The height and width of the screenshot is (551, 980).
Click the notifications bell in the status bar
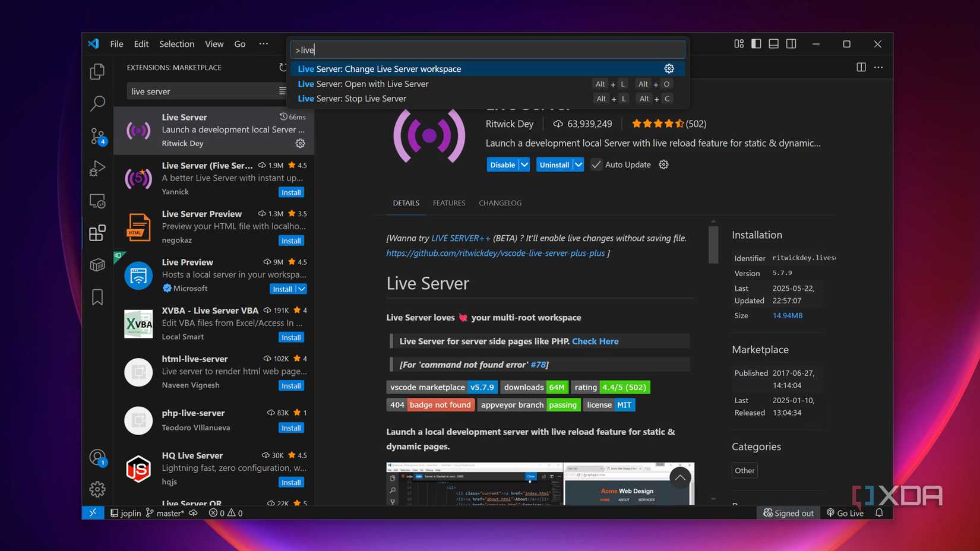point(880,512)
